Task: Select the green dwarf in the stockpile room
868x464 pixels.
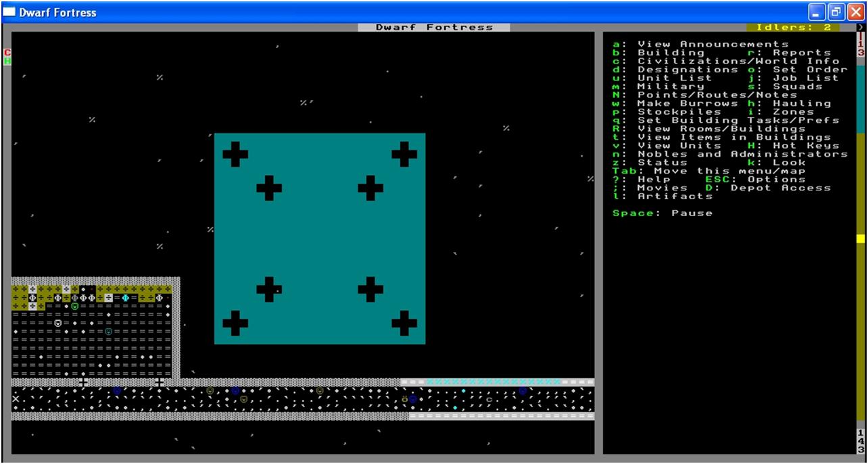Action: pos(75,306)
